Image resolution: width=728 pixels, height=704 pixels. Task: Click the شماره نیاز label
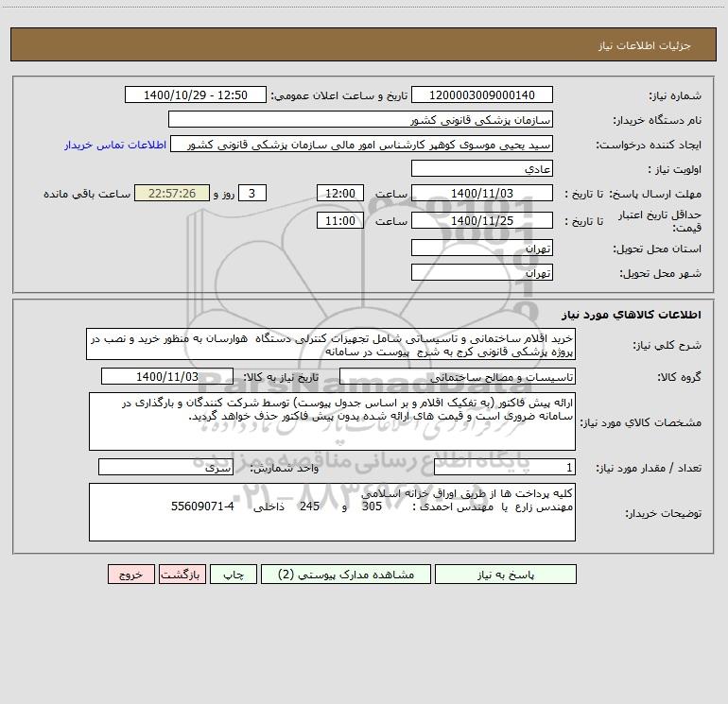tap(675, 96)
